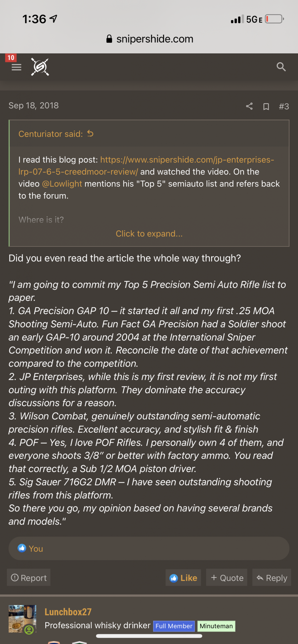Expand quote with Click to expand
The width and height of the screenshot is (298, 644).
point(149,234)
